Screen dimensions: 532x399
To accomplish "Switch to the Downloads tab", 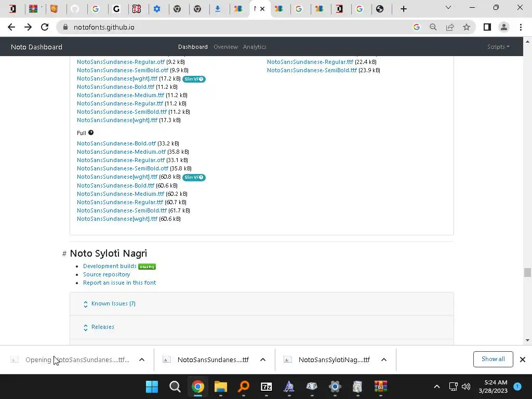I will 218,9.
